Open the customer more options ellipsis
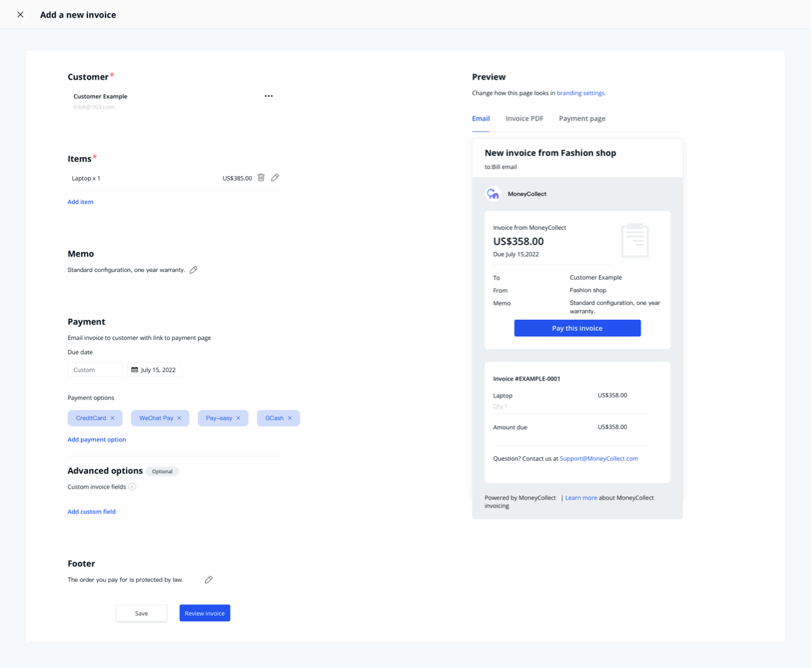Screen dimensions: 812x668 (269, 96)
